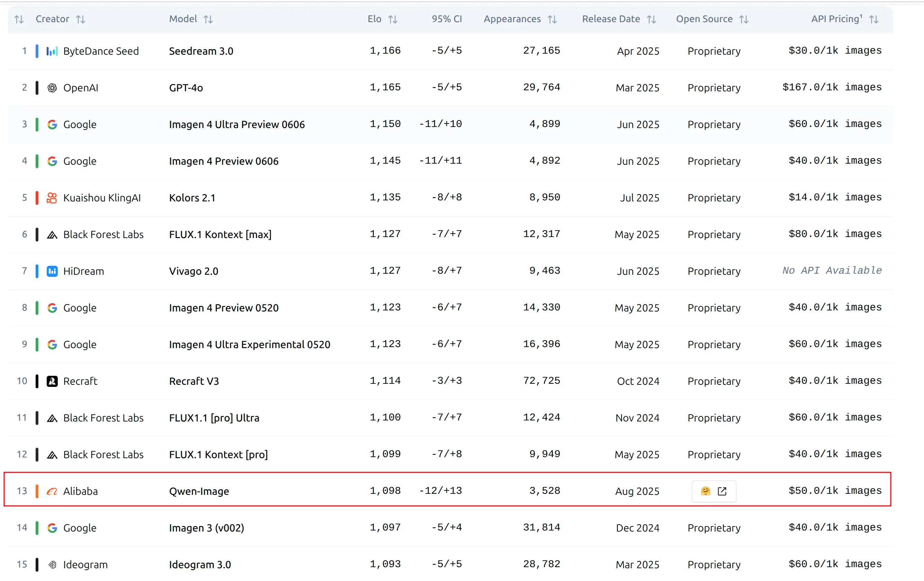The height and width of the screenshot is (581, 924).
Task: Click the ByteDance Seed logo icon
Action: coord(52,51)
